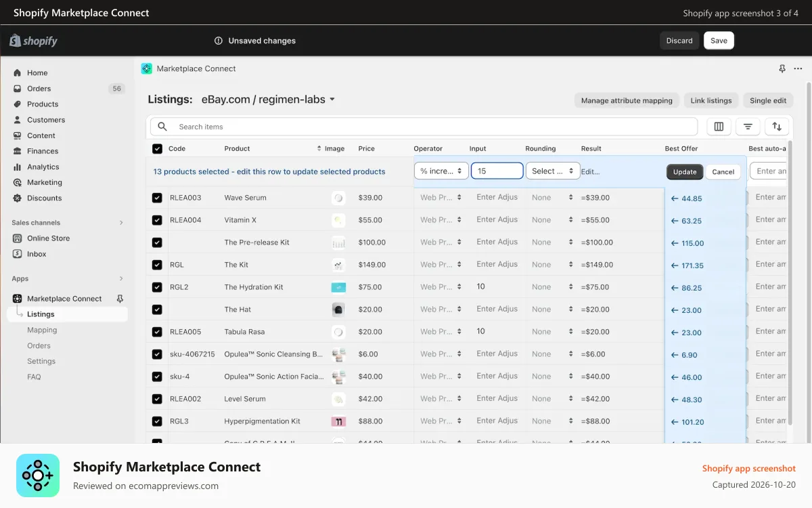Image resolution: width=812 pixels, height=508 pixels.
Task: Expand the Apps section chevron
Action: (121, 279)
